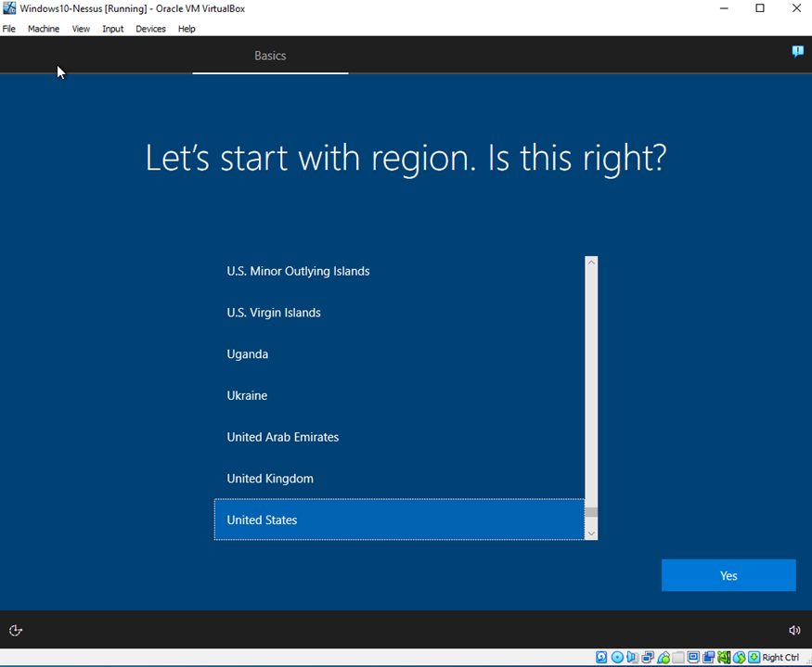The height and width of the screenshot is (667, 812).
Task: Click the network adapter status icon
Action: [649, 658]
